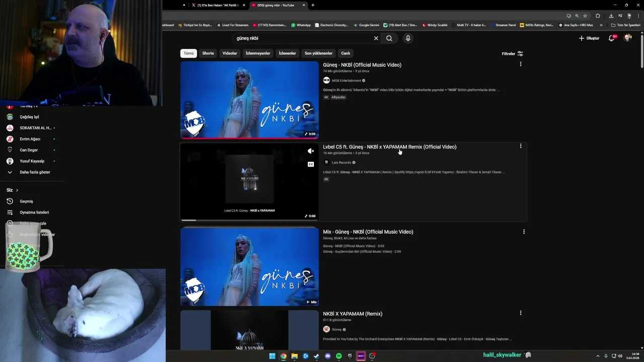This screenshot has height=362, width=644.
Task: Unmute the Lvbel C5 video preview
Action: pos(311,151)
